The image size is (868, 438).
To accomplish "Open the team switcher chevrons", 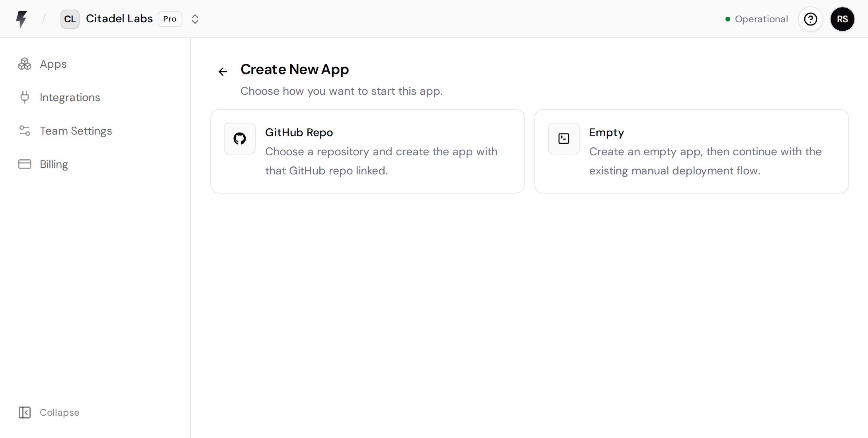I will coord(195,19).
